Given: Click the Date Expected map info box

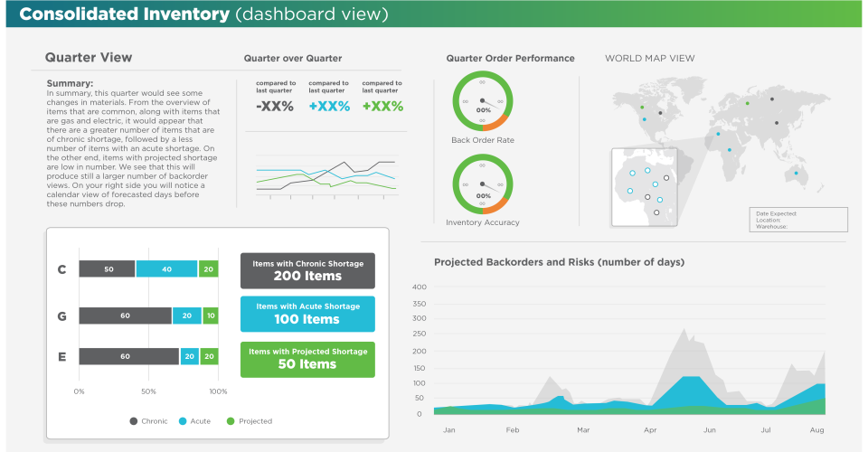Looking at the screenshot, I should point(798,220).
